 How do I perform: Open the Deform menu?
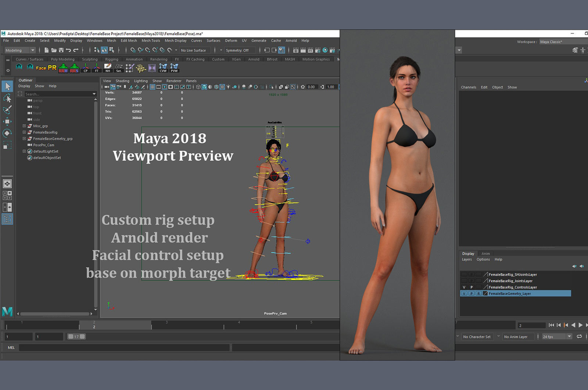pos(231,40)
